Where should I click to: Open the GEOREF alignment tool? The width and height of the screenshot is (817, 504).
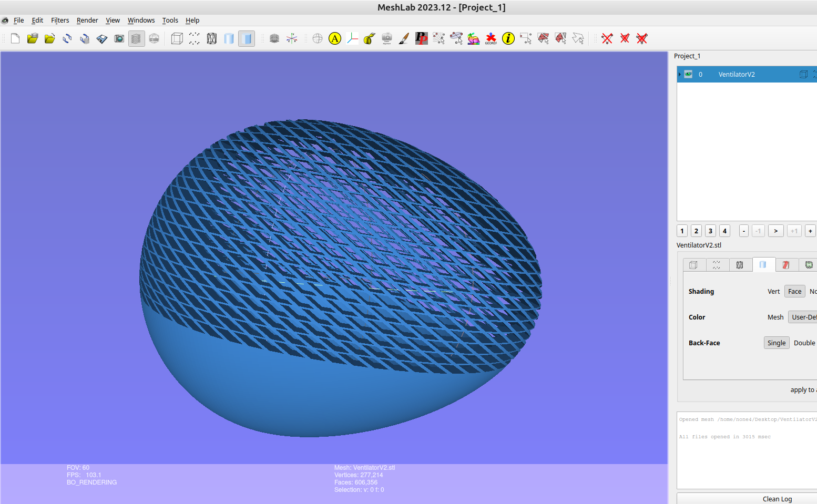point(491,38)
